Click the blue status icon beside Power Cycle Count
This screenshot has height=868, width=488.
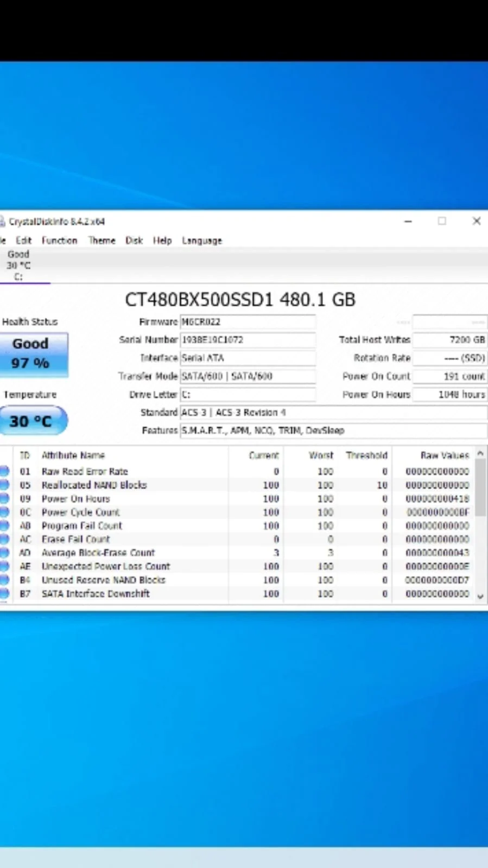point(4,512)
